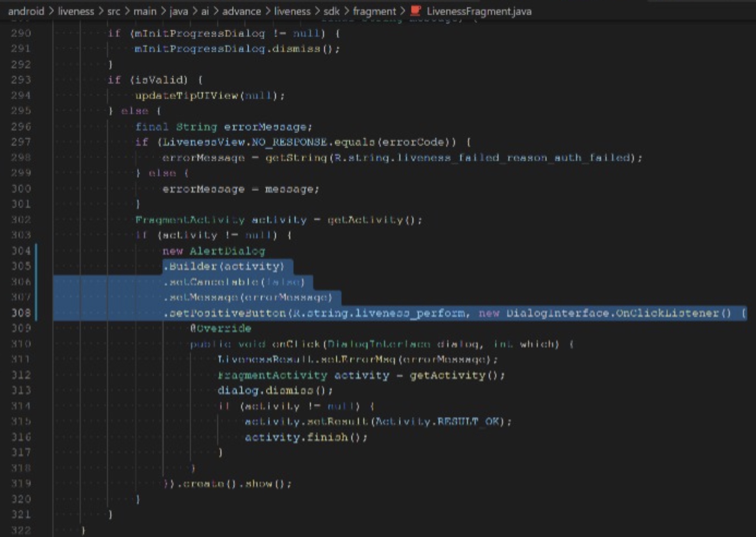This screenshot has height=537, width=756.
Task: Click line number 304 in gutter
Action: click(x=21, y=251)
